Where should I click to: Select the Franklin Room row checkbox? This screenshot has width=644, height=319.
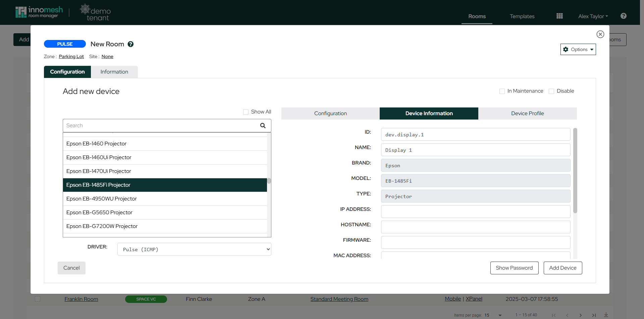pyautogui.click(x=38, y=299)
